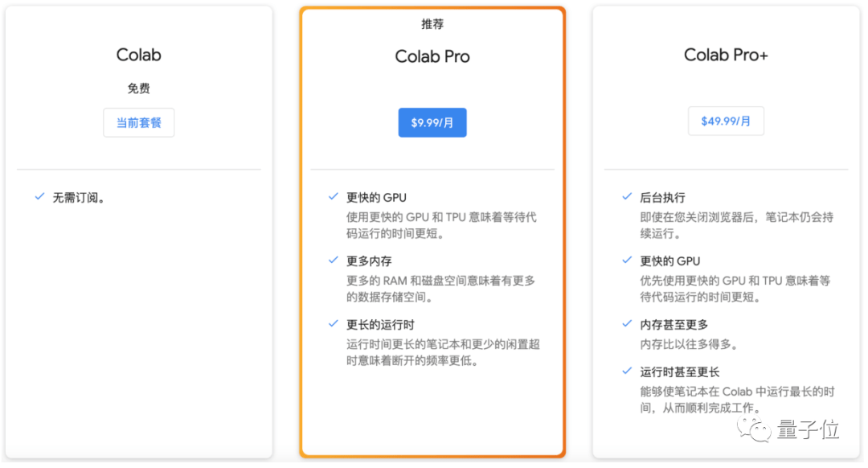Click the 免费 price label
The height and width of the screenshot is (468, 868).
click(x=138, y=88)
